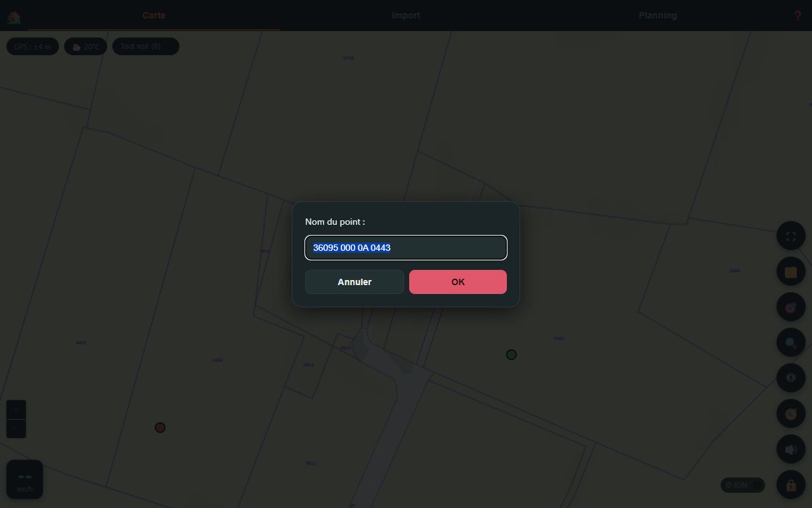Switch to the Import tab
Screen dimensions: 812x508
(406, 15)
